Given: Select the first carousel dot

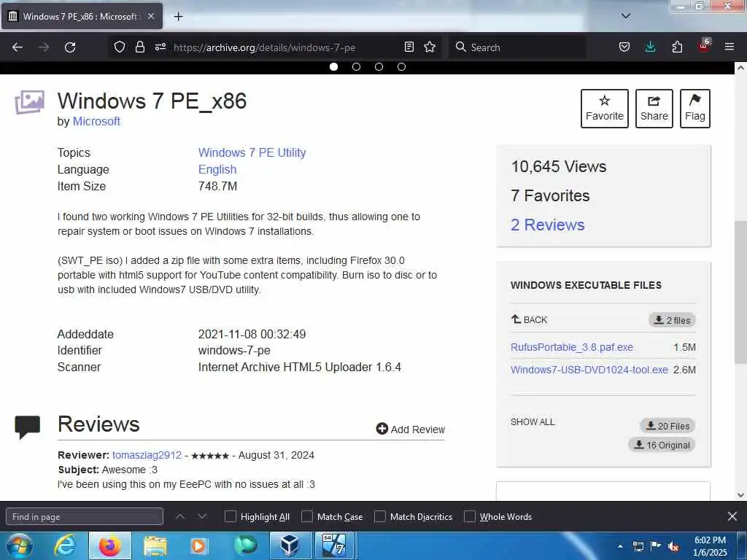Looking at the screenshot, I should 334,66.
